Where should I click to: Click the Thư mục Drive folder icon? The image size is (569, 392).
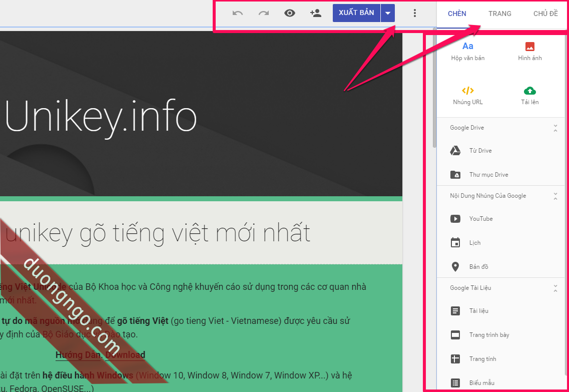pyautogui.click(x=455, y=175)
